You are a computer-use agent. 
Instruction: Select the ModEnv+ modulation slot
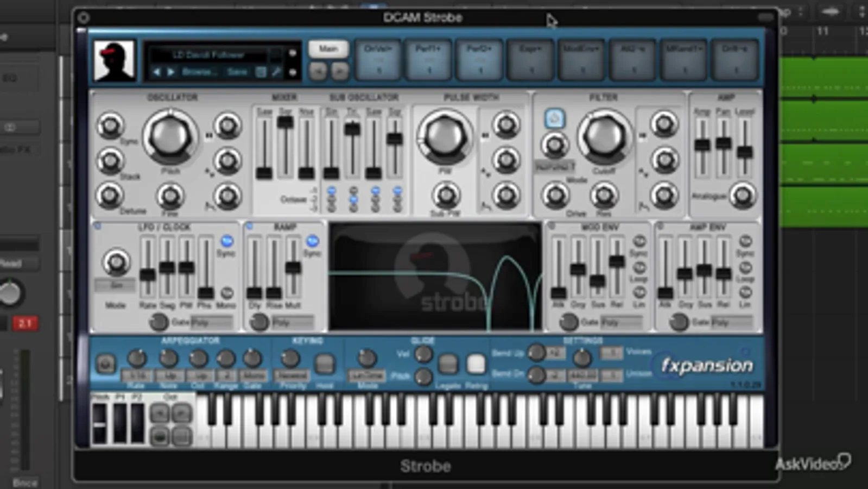pos(581,59)
